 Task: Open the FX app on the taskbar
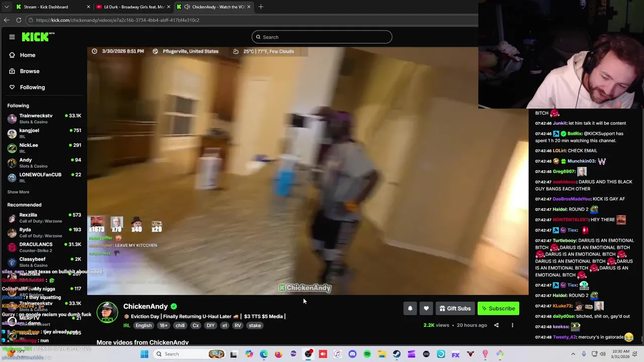point(455,354)
